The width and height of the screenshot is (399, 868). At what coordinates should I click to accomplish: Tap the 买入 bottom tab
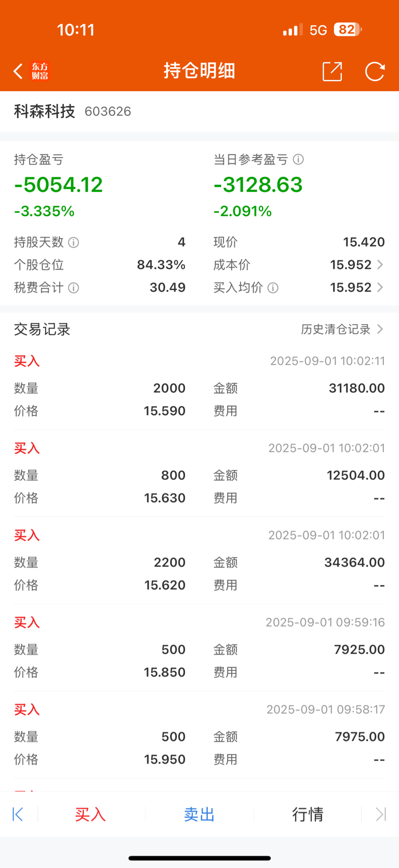tap(90, 814)
